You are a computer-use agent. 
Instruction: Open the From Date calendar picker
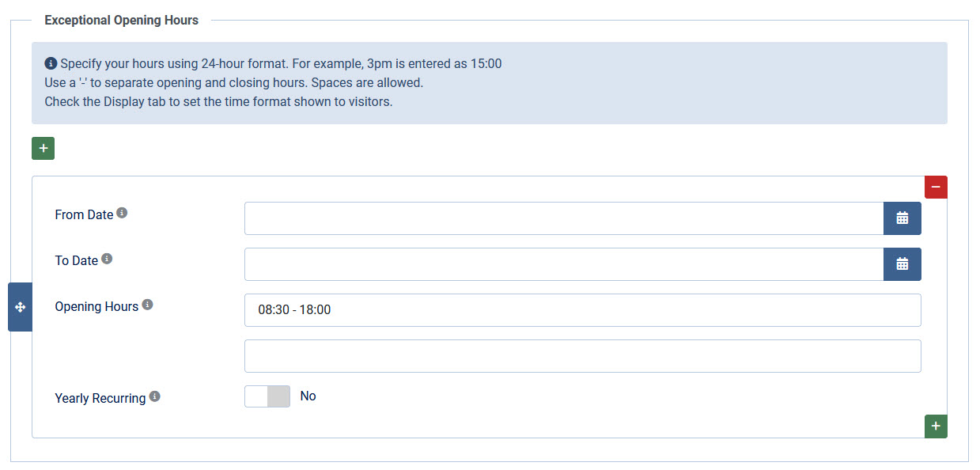tap(902, 218)
